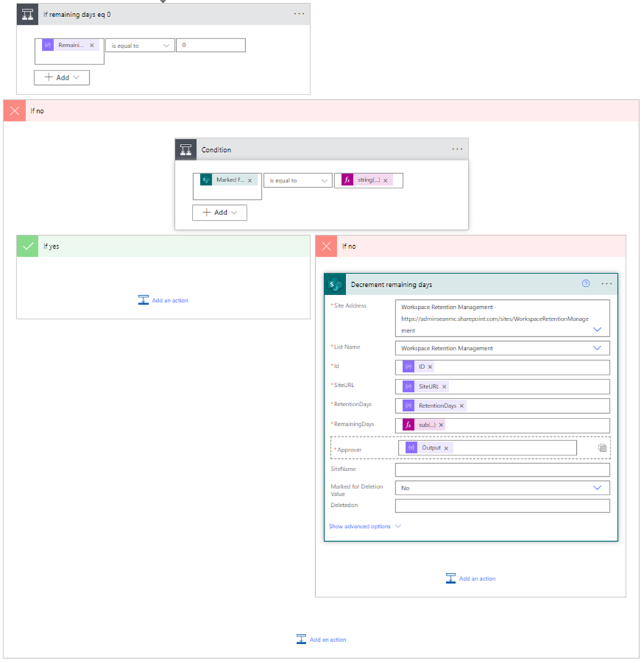
Task: Click the inner If no red X icon
Action: tap(326, 246)
